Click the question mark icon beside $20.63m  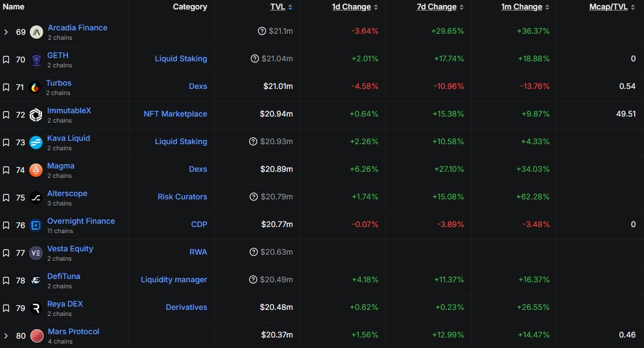[x=253, y=252]
